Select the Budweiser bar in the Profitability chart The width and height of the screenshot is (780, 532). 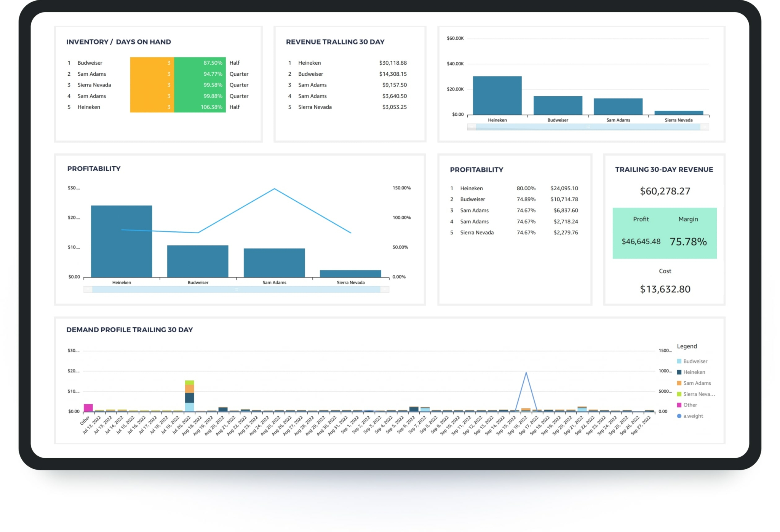[x=197, y=262]
